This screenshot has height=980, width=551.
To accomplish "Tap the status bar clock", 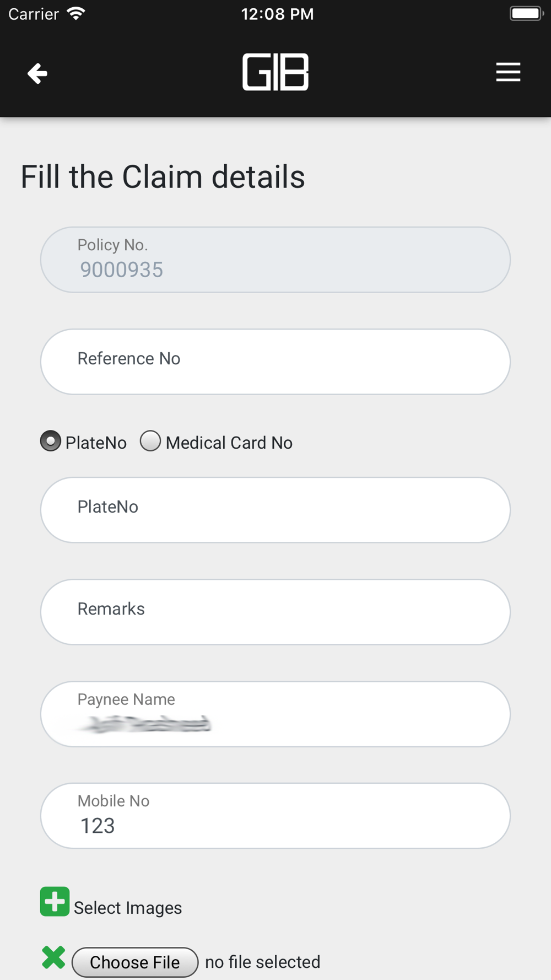I will pyautogui.click(x=277, y=14).
